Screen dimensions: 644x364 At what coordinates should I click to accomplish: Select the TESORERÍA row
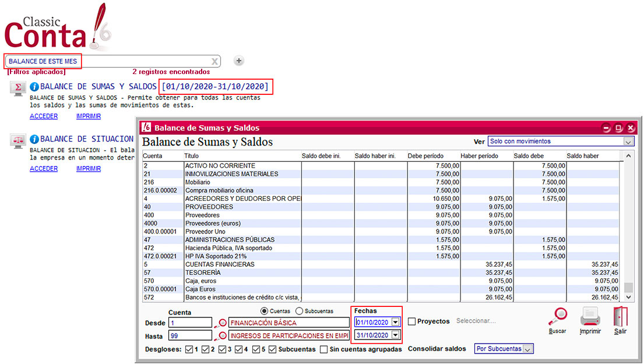381,273
